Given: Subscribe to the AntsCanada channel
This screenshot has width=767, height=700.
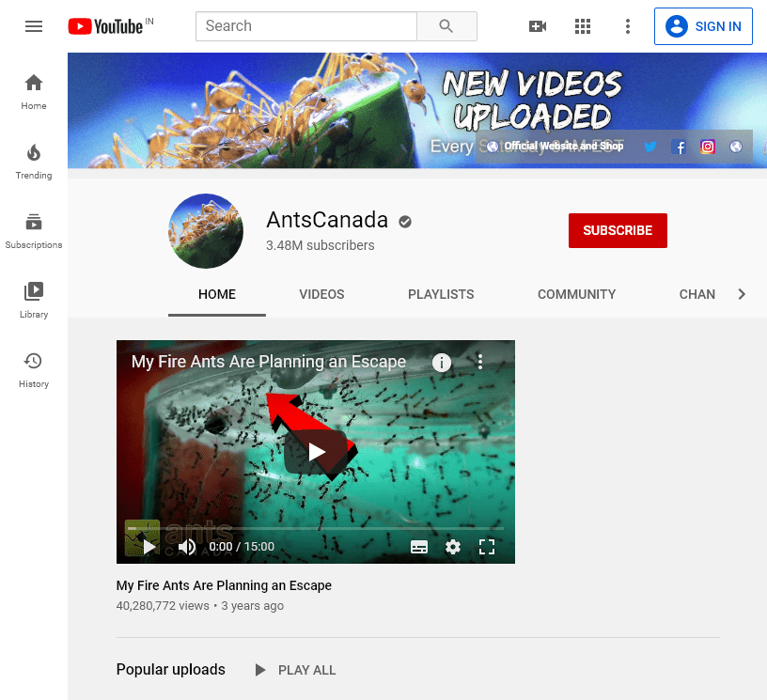Looking at the screenshot, I should point(618,230).
